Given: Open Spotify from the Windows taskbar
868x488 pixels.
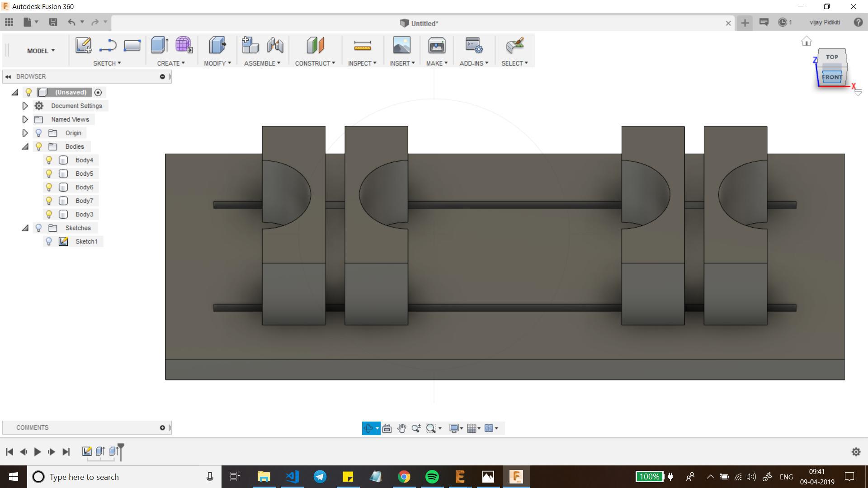Looking at the screenshot, I should 432,477.
